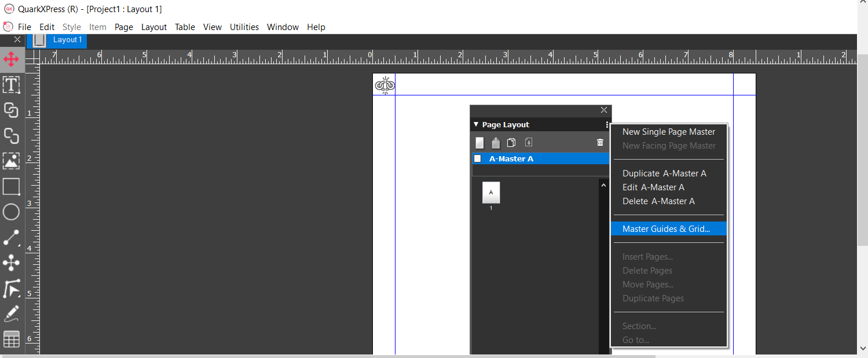Viewport: 868px width, 358px height.
Task: Select the Picture Content tool
Action: 11,161
